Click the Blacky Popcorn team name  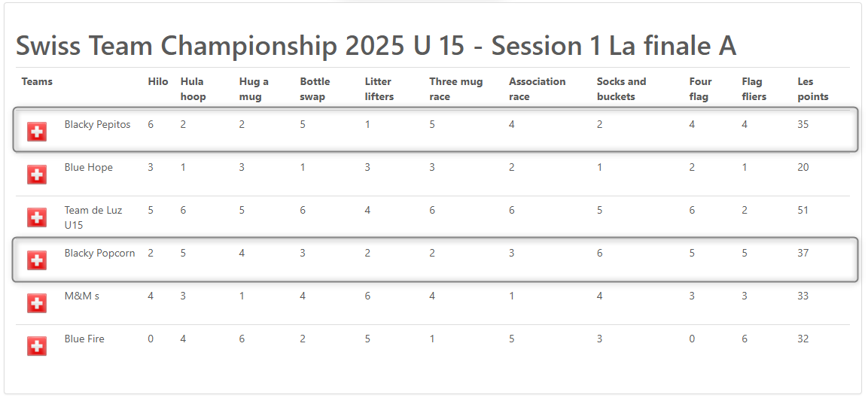(99, 253)
